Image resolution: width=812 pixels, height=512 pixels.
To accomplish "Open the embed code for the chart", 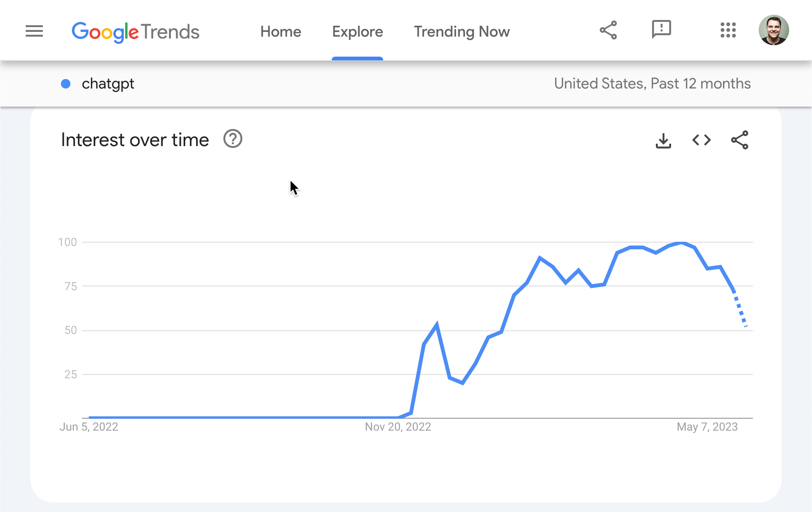I will pos(701,140).
